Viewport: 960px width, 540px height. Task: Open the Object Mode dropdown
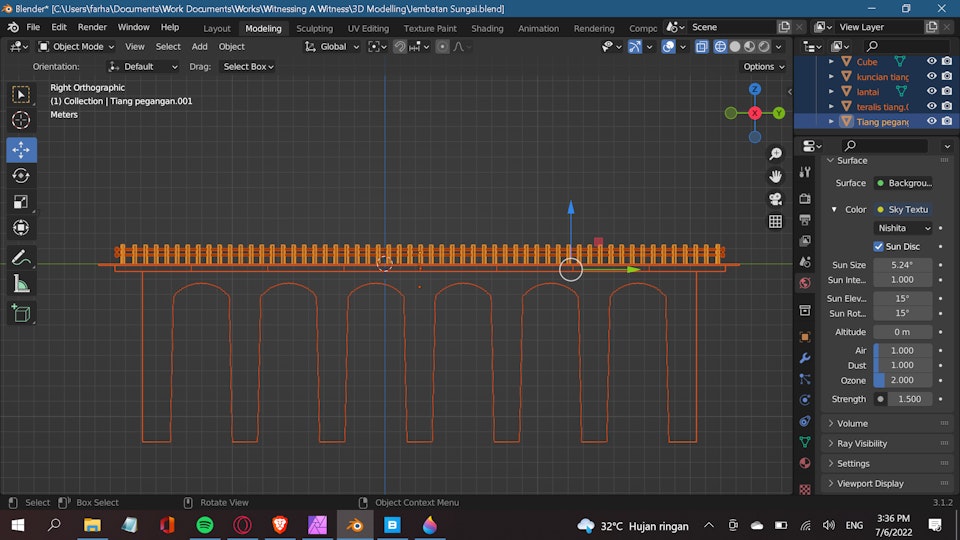(x=76, y=47)
